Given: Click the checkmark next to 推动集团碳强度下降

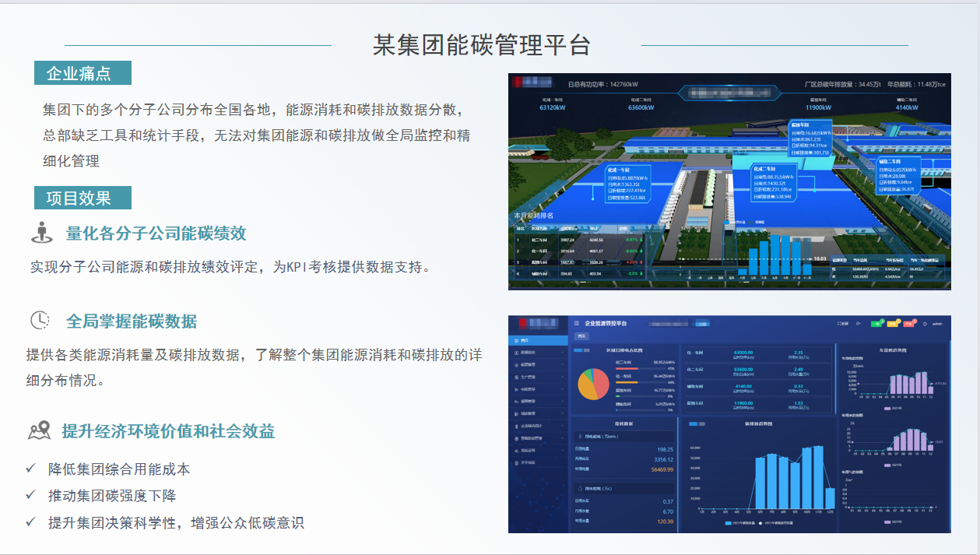Looking at the screenshot, I should [x=30, y=495].
